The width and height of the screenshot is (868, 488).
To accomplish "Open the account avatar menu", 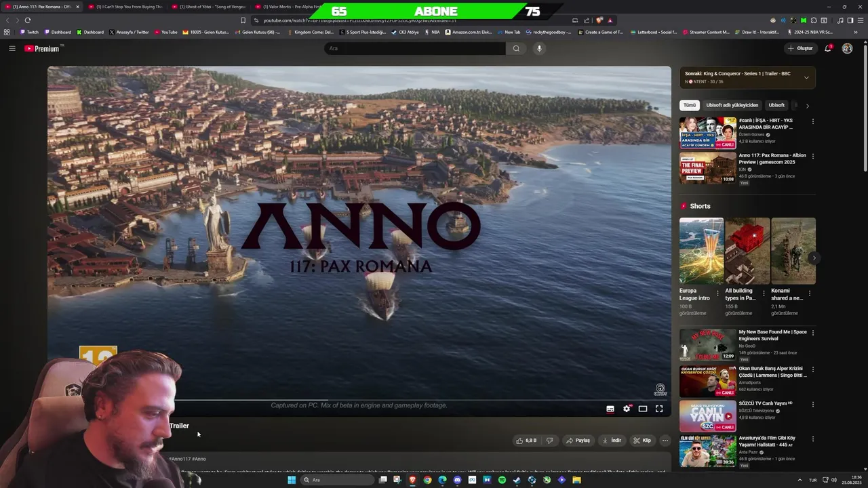I will point(847,48).
